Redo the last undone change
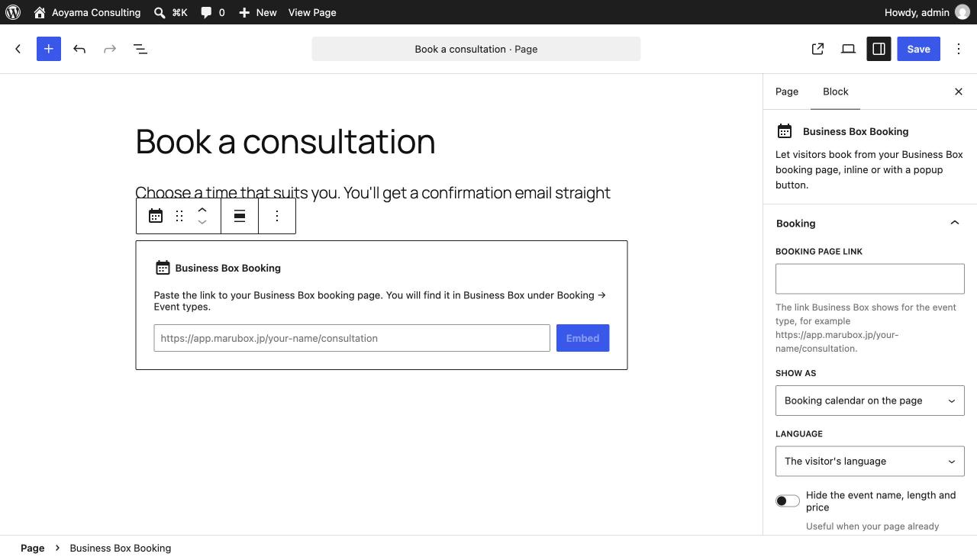 pos(110,49)
